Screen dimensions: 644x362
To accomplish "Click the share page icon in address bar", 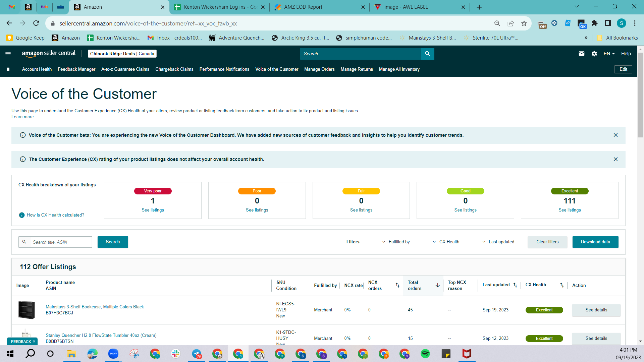I will pos(511,23).
